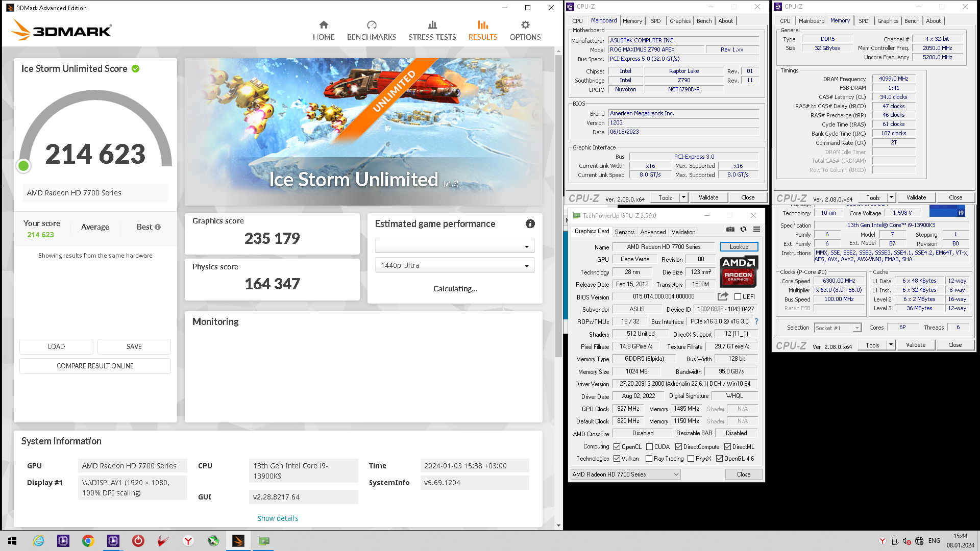Open Graphics tab in CPU-Z Memory window

[888, 21]
